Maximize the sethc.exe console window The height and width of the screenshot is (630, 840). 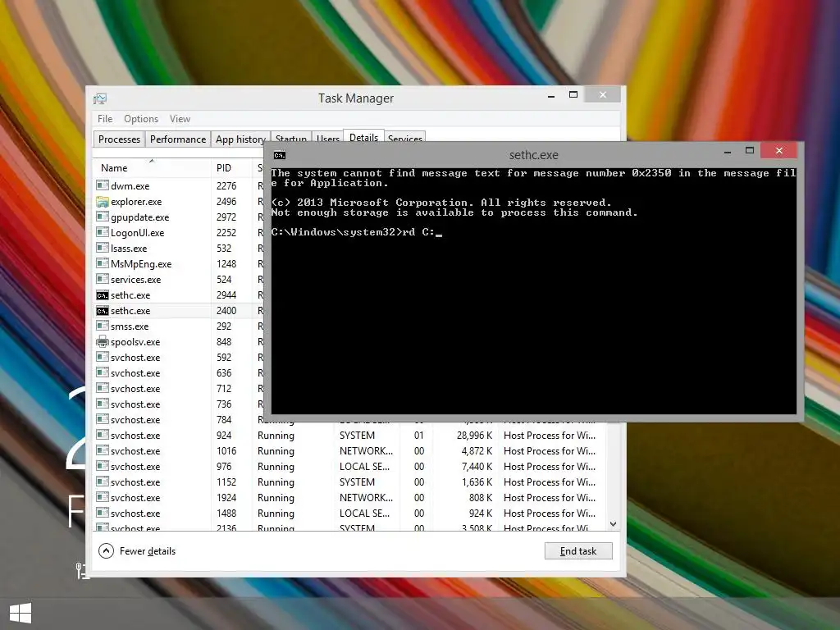[x=750, y=151]
